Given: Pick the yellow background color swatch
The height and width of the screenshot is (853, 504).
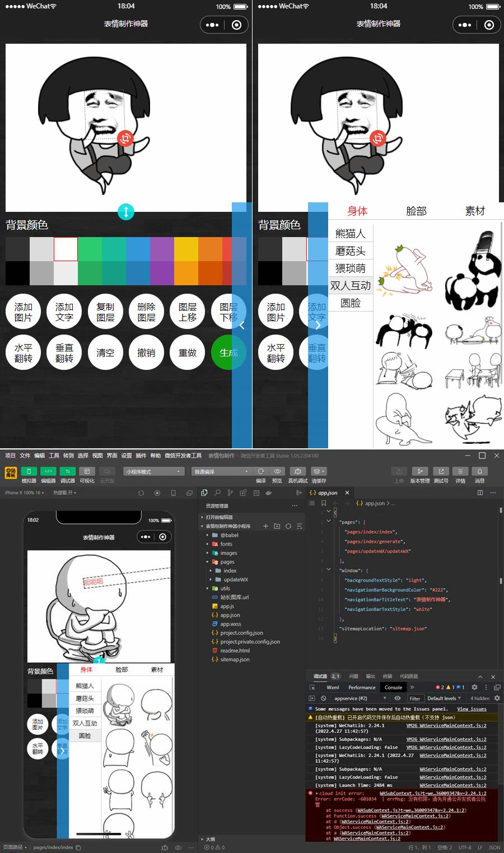Looking at the screenshot, I should (186, 249).
